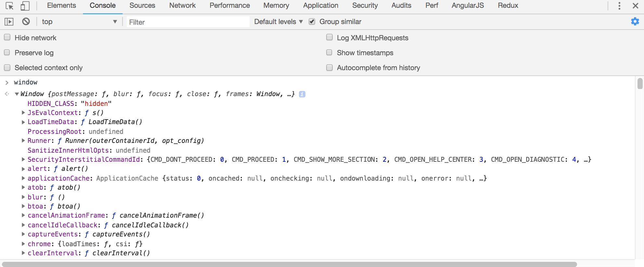Enable the Preserve log checkbox
The width and height of the screenshot is (644, 267).
tap(7, 52)
